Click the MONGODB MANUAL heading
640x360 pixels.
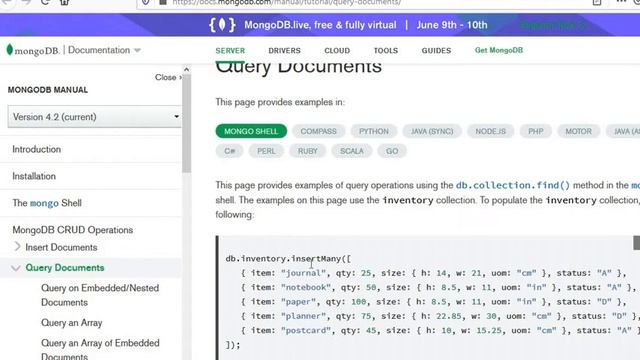(48, 90)
